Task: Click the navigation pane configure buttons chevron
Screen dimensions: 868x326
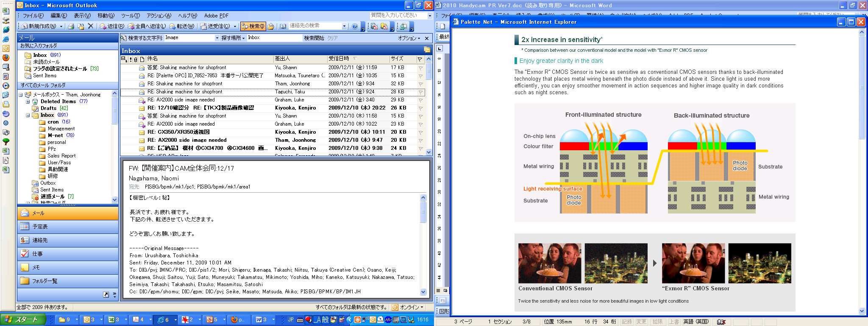Action: pos(114,295)
